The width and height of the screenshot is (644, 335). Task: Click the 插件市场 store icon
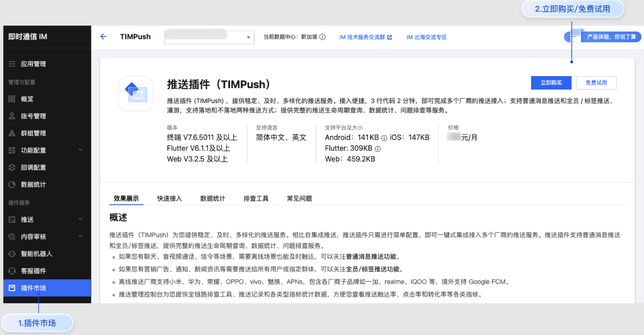[12, 288]
